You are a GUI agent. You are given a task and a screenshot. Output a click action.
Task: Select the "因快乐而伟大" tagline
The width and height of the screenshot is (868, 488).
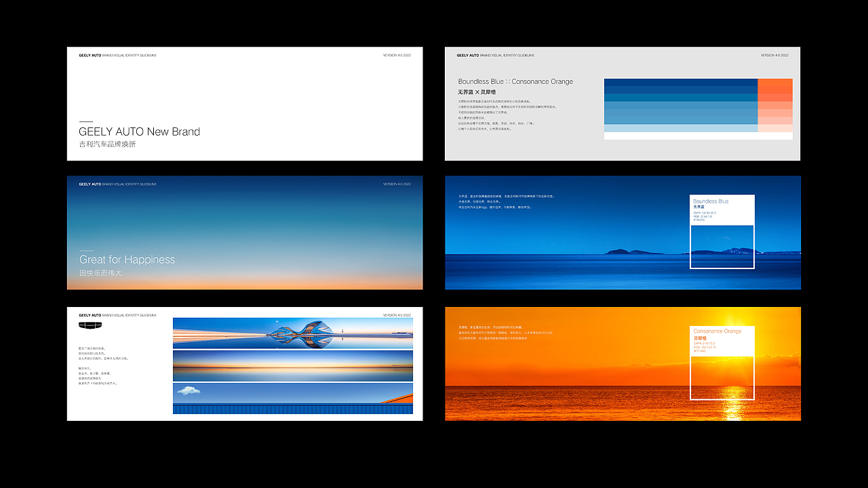(100, 272)
